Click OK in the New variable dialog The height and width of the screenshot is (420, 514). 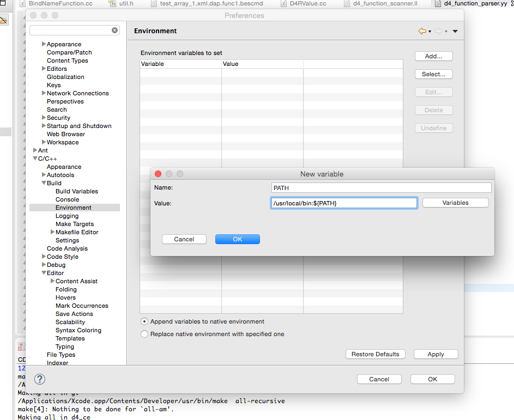click(x=238, y=239)
